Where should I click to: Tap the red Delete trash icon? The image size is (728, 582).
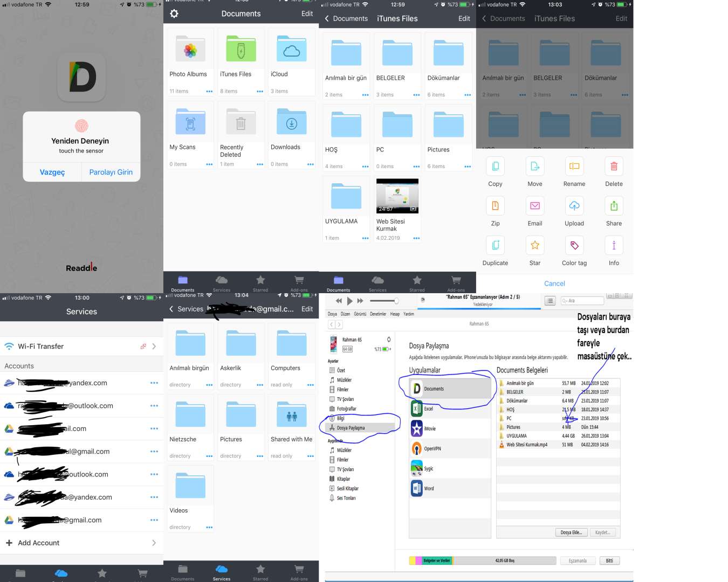614,167
